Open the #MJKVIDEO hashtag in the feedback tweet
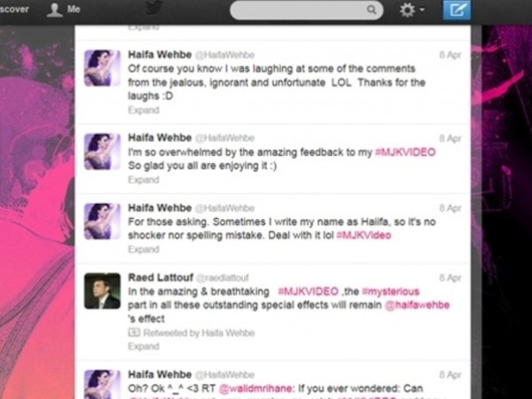The height and width of the screenshot is (399, 532). pyautogui.click(x=405, y=152)
